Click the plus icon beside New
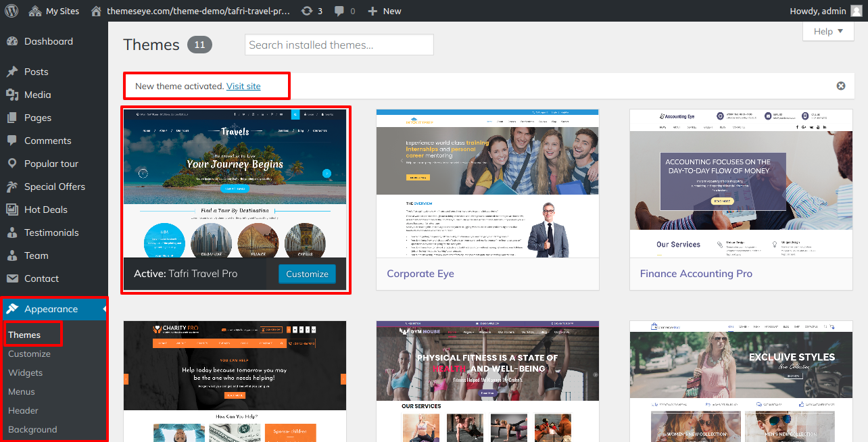868x442 pixels. [x=372, y=11]
